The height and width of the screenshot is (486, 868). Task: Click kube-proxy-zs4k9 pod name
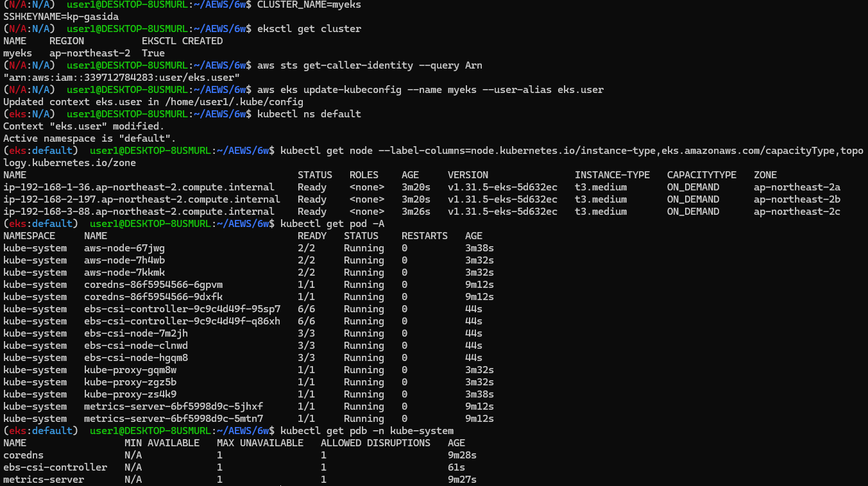pos(130,394)
